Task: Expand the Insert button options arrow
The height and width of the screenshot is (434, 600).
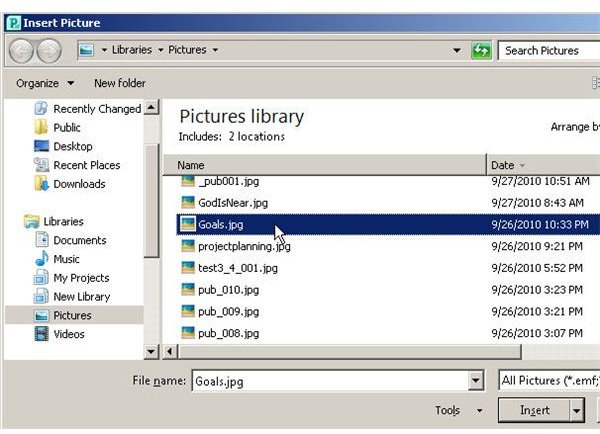Action: [577, 411]
